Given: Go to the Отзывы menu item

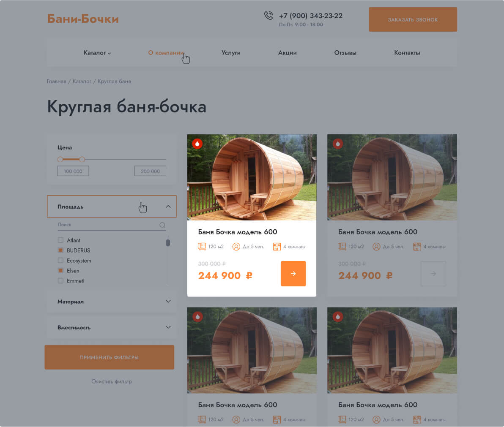Looking at the screenshot, I should [345, 53].
